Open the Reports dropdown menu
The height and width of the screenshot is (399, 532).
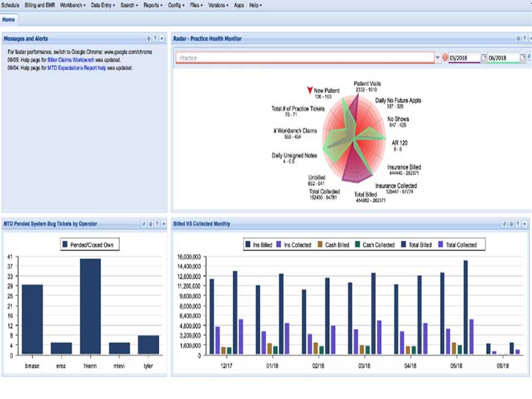(x=153, y=5)
